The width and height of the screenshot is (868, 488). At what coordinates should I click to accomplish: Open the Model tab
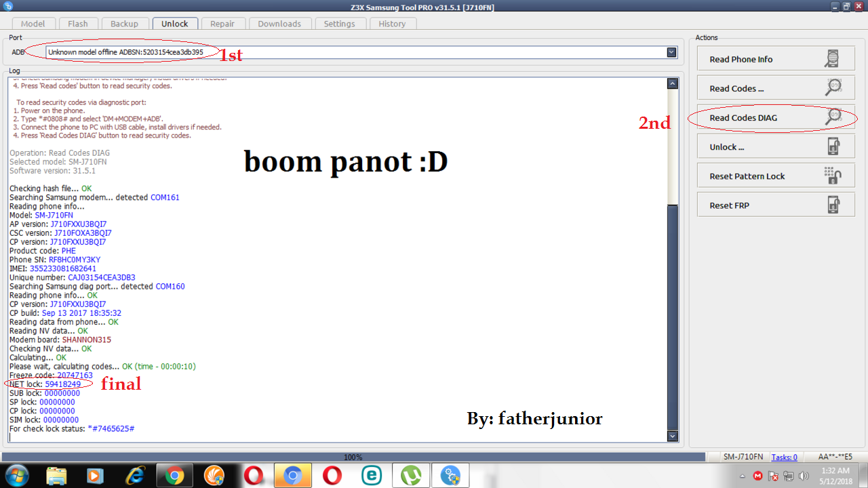pos(33,24)
